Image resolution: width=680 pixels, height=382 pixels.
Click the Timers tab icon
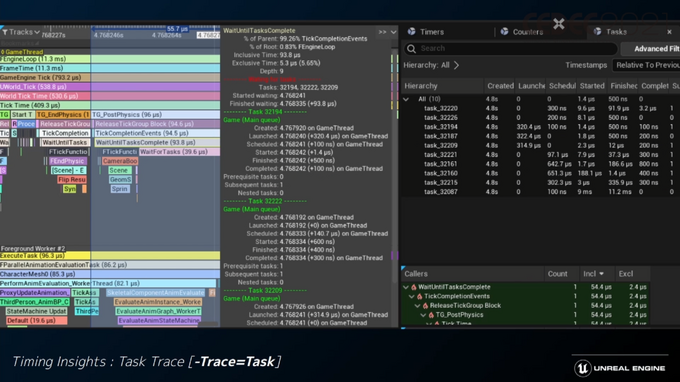point(412,31)
